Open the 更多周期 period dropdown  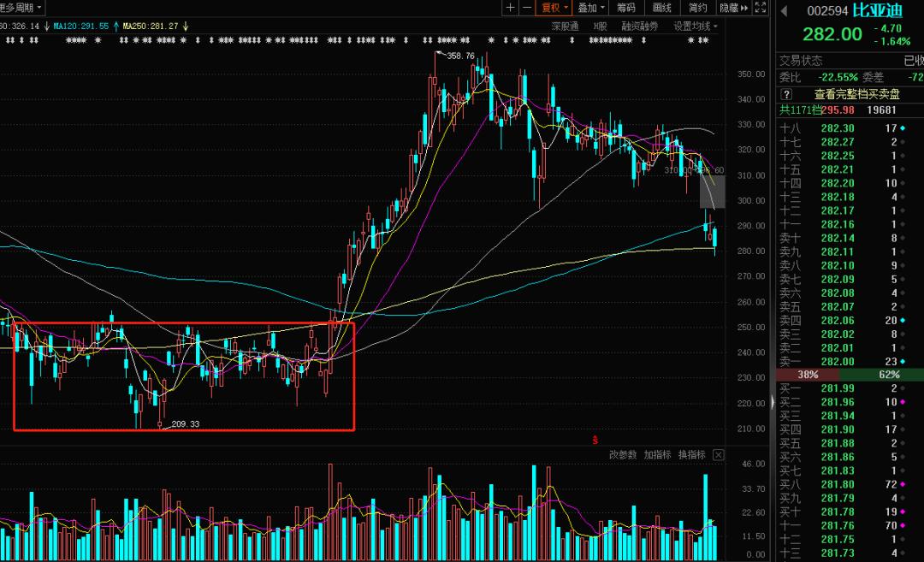coord(21,8)
